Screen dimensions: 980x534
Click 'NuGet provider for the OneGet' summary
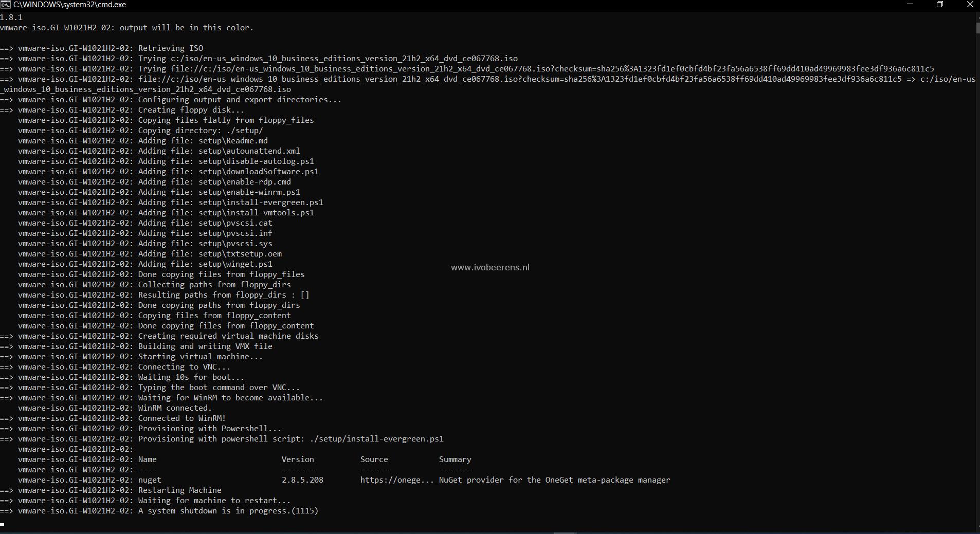pos(554,480)
